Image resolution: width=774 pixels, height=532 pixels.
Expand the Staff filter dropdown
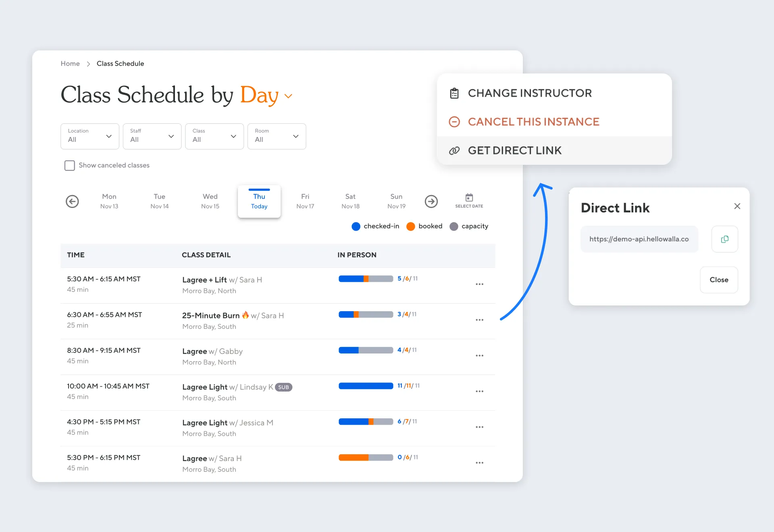(152, 136)
